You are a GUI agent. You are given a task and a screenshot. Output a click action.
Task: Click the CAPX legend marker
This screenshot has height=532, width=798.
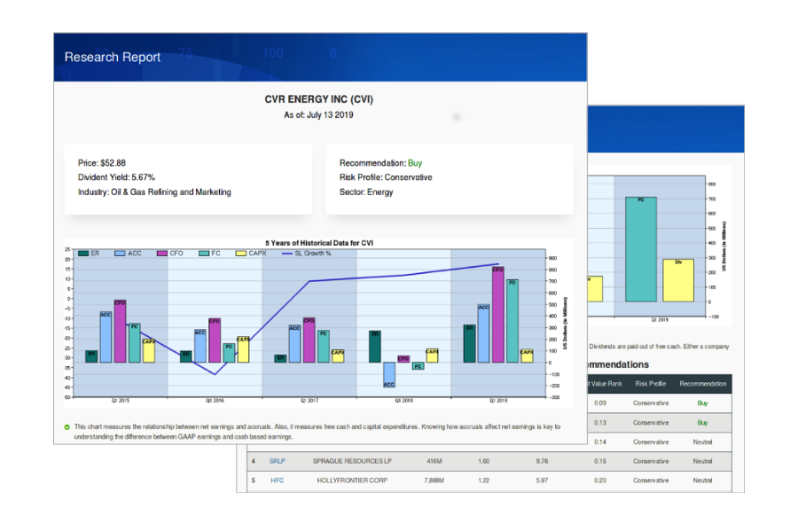point(241,254)
